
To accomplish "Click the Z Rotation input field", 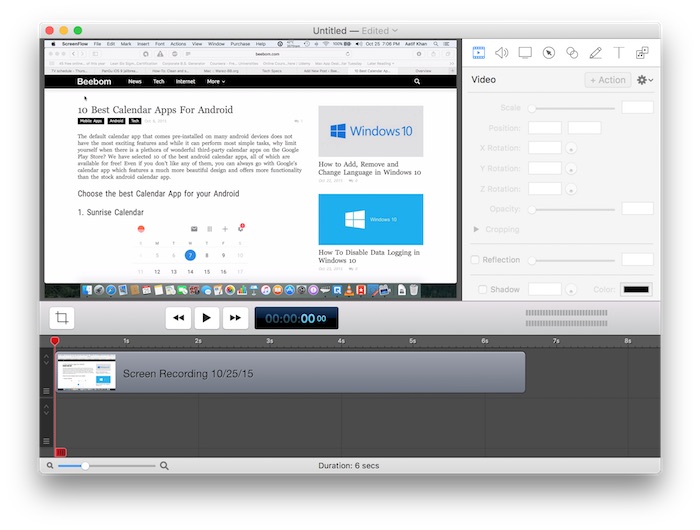I will point(545,189).
